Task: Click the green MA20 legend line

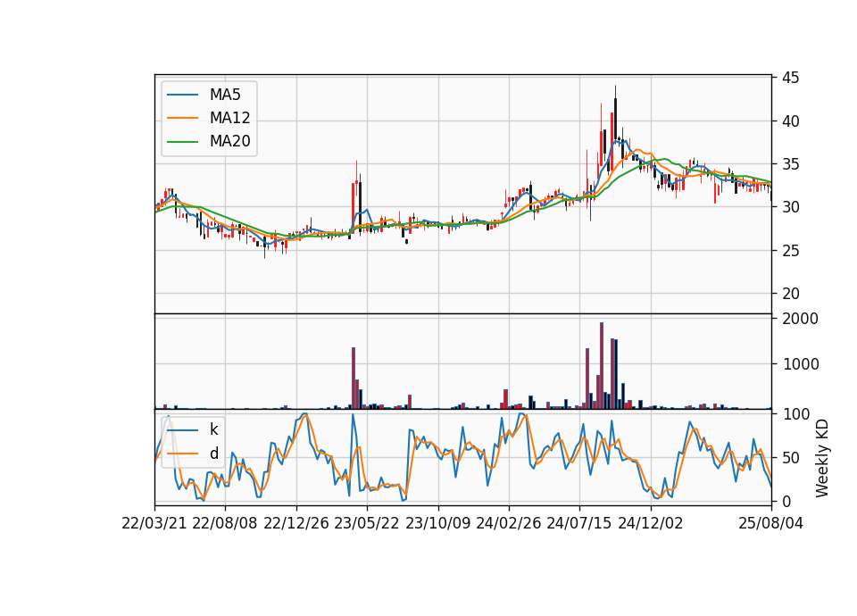Action: click(182, 142)
